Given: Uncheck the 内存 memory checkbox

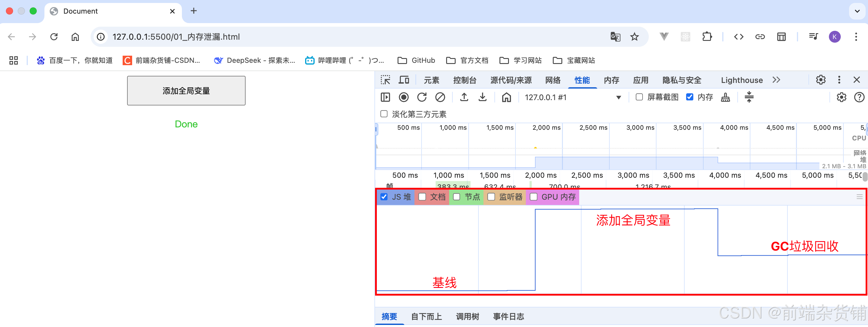Looking at the screenshot, I should click(x=690, y=97).
